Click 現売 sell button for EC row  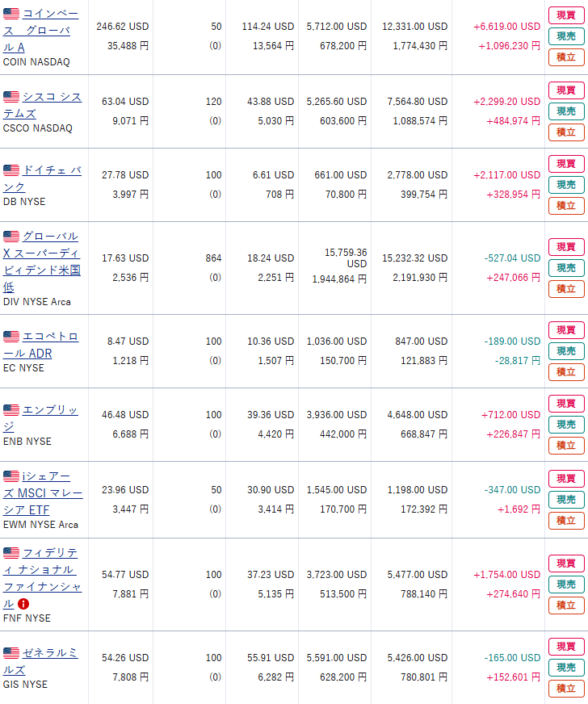[566, 351]
